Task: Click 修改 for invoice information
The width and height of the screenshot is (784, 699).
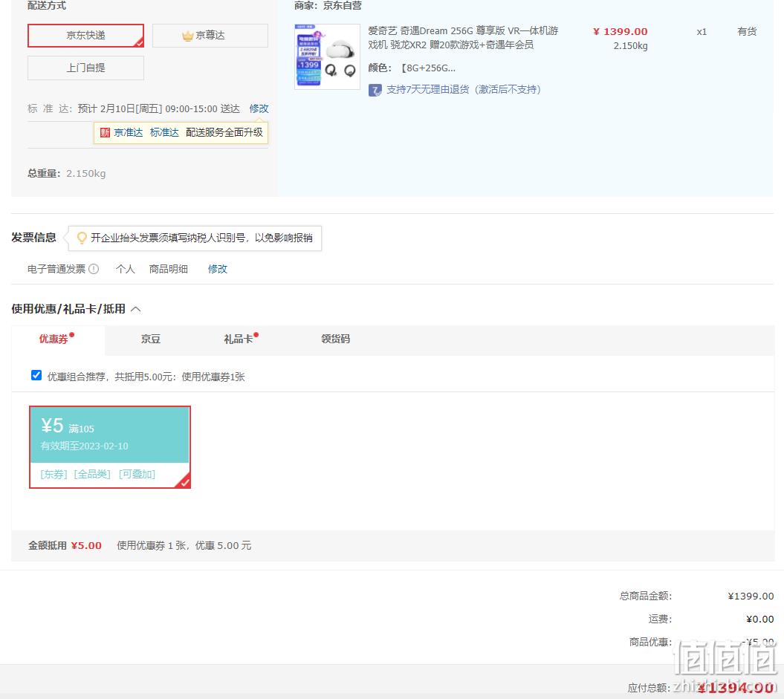Action: (218, 269)
